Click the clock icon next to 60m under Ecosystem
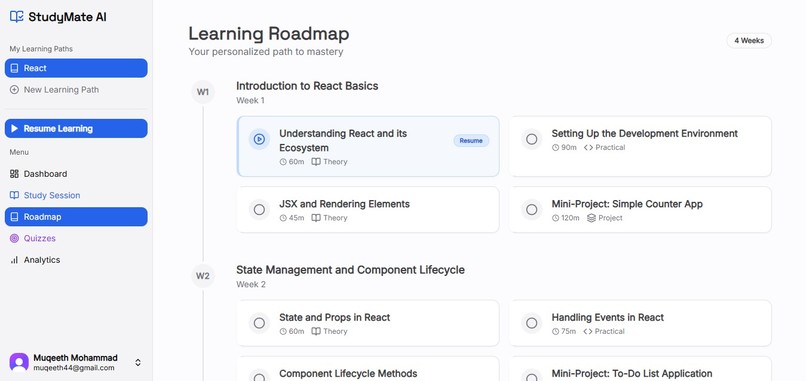Screen dimensions: 806x381 [x=283, y=162]
